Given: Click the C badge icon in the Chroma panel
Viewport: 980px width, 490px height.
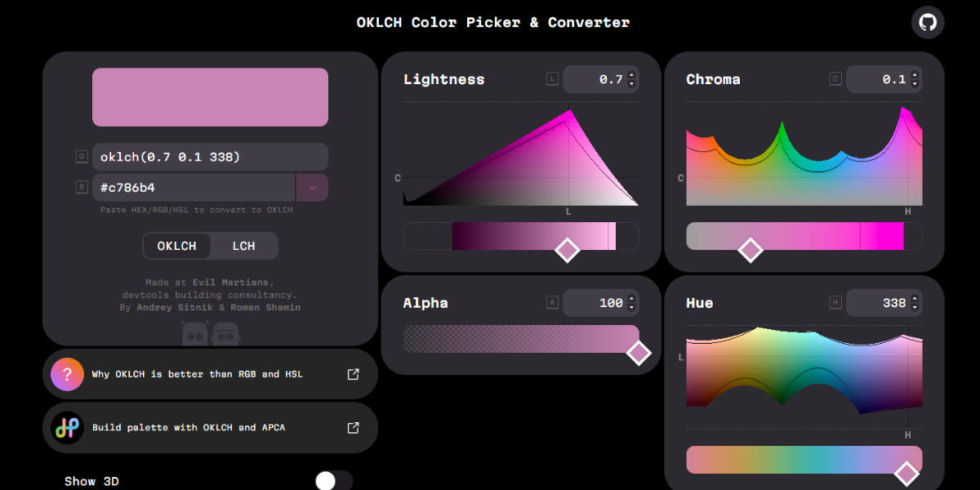Looking at the screenshot, I should pyautogui.click(x=835, y=78).
